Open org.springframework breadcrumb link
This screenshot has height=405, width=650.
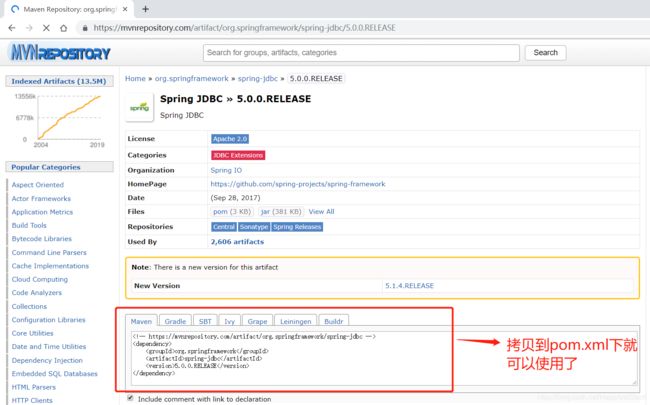click(x=192, y=78)
